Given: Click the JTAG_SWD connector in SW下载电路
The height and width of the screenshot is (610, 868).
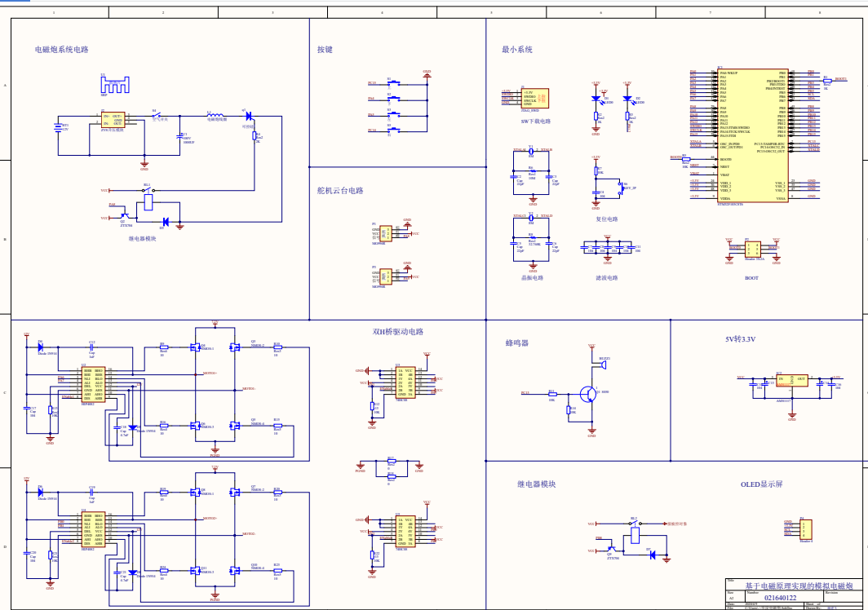Looking at the screenshot, I should coord(534,97).
